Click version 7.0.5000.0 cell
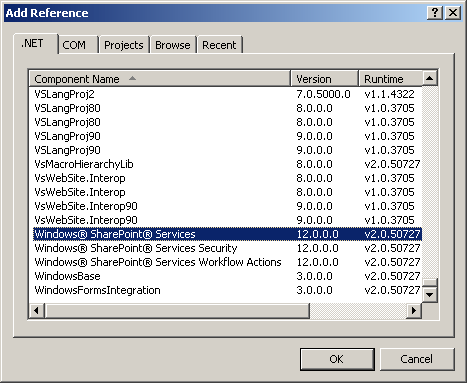The image size is (467, 383). tap(323, 94)
